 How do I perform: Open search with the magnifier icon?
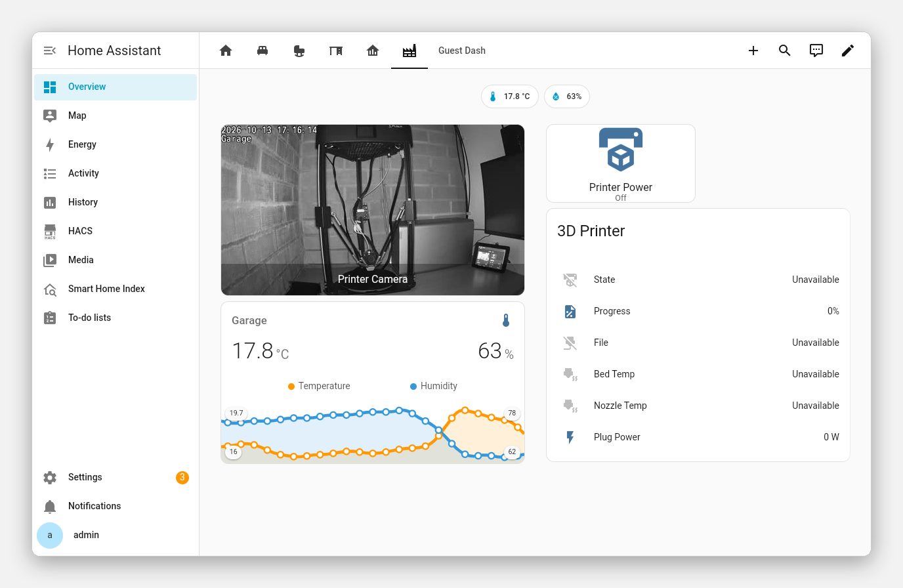785,51
